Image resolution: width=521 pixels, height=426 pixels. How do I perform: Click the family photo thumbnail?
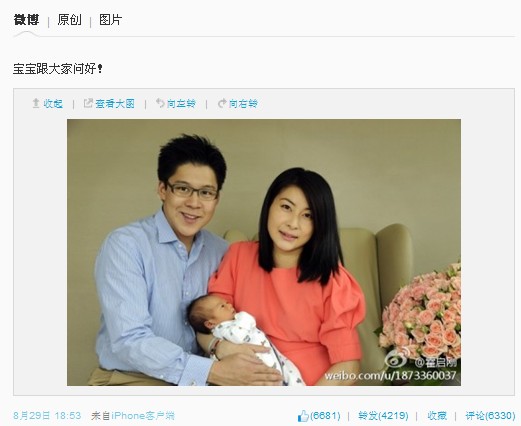pos(264,252)
